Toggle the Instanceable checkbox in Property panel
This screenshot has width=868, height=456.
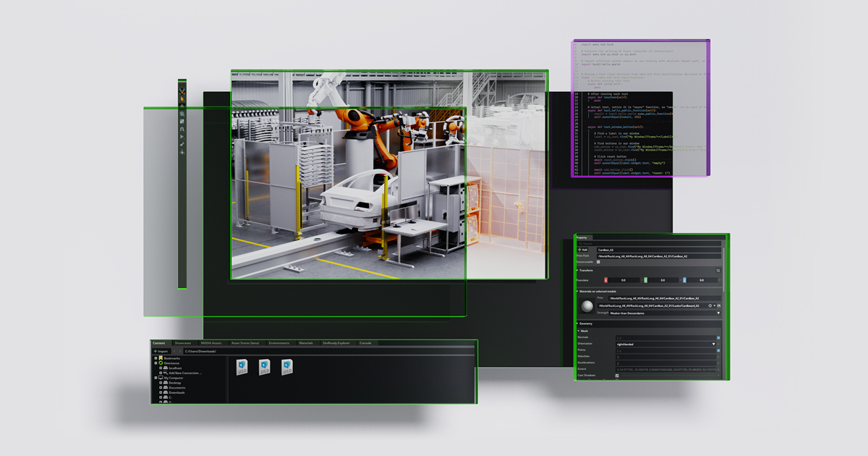point(597,263)
